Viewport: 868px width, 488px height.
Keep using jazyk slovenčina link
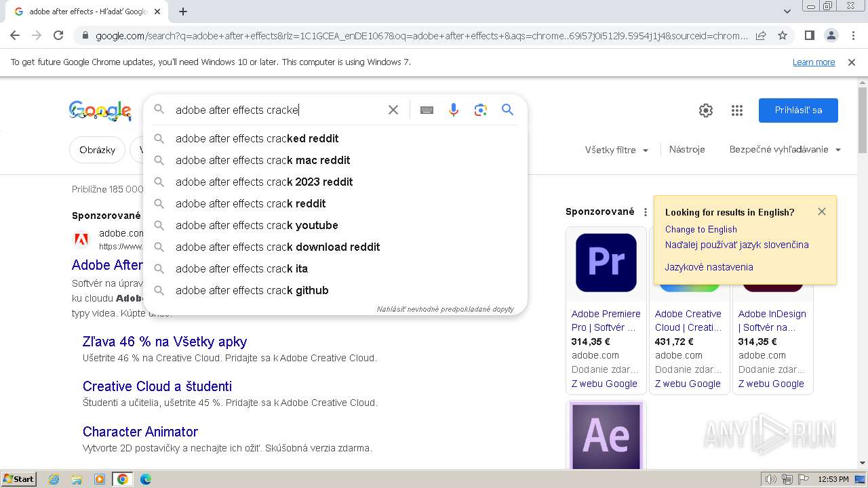(736, 245)
